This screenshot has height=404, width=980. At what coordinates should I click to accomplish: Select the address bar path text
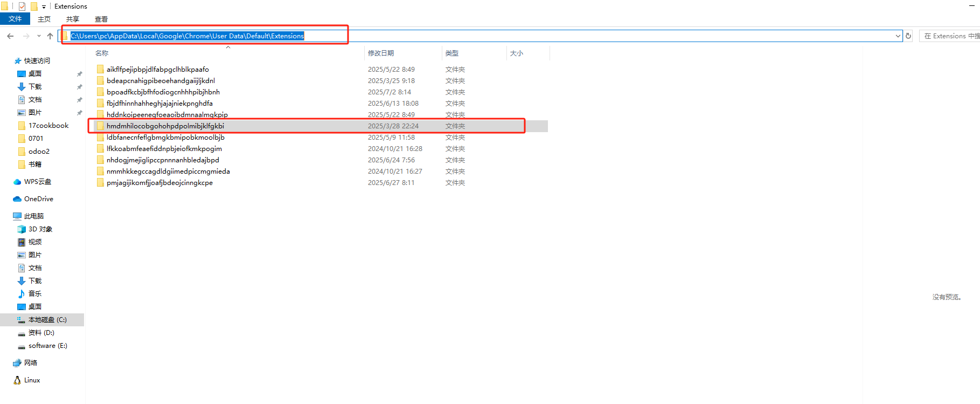pos(187,36)
